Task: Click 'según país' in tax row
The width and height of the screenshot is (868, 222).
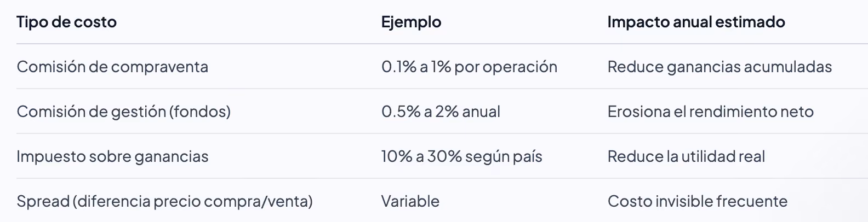Action: tap(504, 156)
